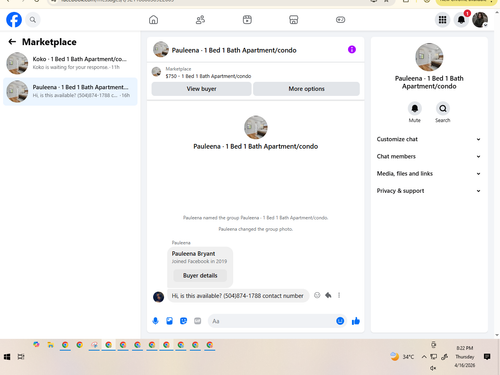Mute the conversation with bell icon
The height and width of the screenshot is (375, 500).
(x=415, y=109)
